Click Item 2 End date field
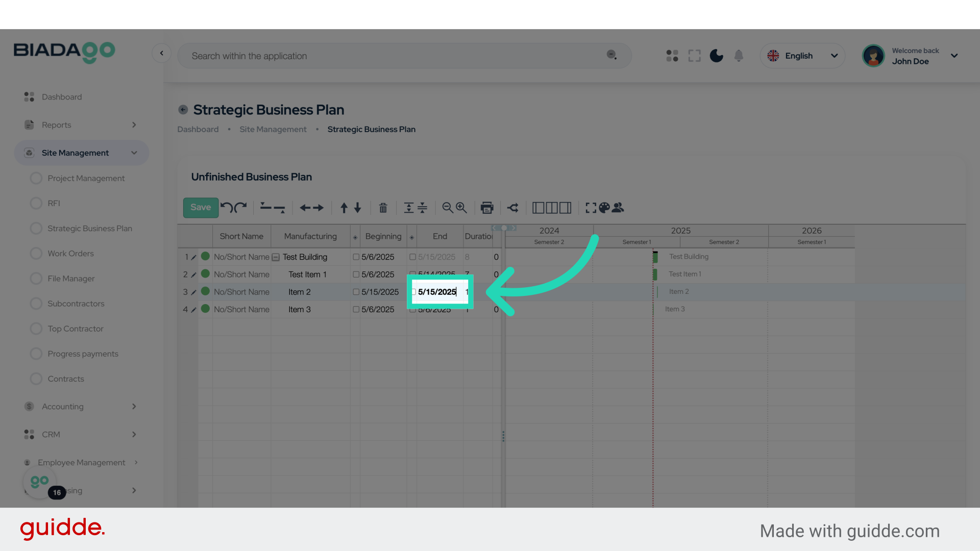The height and width of the screenshot is (551, 980). (437, 292)
